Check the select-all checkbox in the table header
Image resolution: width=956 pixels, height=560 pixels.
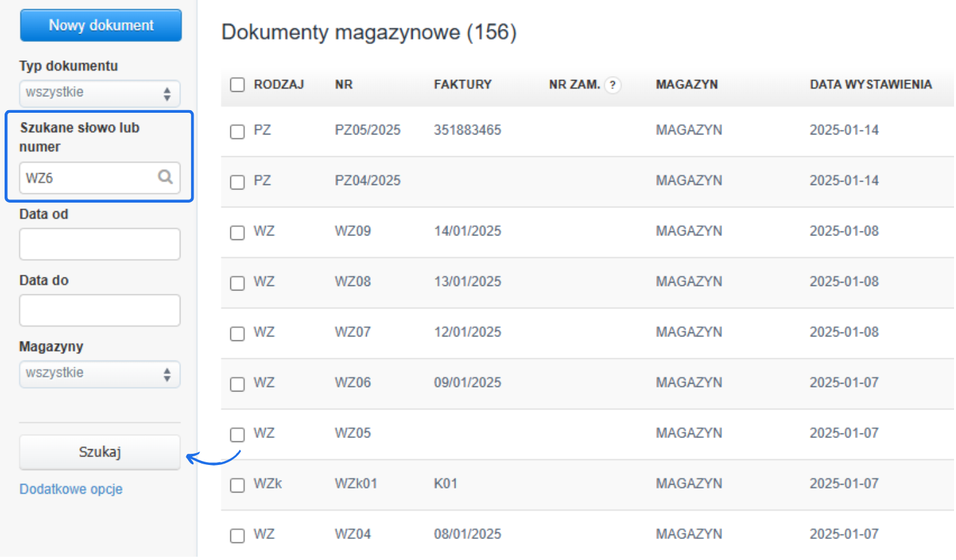click(237, 85)
